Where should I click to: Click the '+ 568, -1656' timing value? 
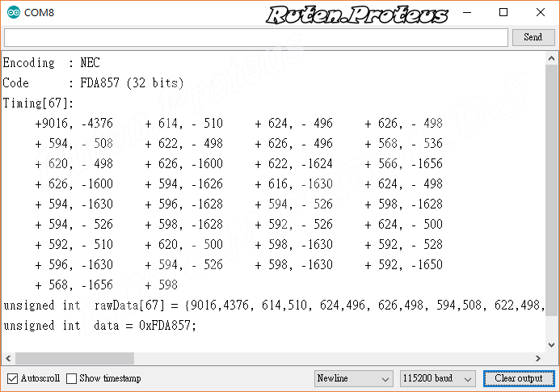coord(74,285)
